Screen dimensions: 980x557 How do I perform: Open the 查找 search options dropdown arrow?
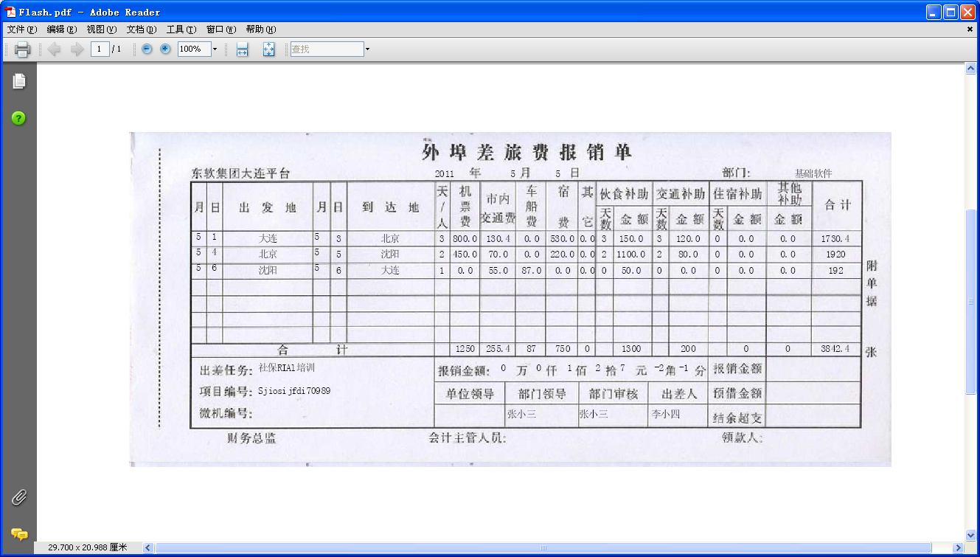(367, 49)
